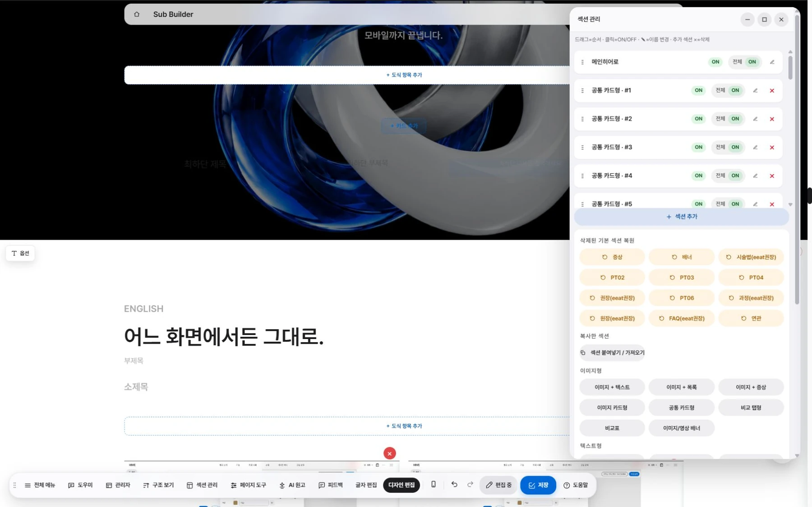Remove 공통 카드형 · #4 using red X

pyautogui.click(x=772, y=176)
